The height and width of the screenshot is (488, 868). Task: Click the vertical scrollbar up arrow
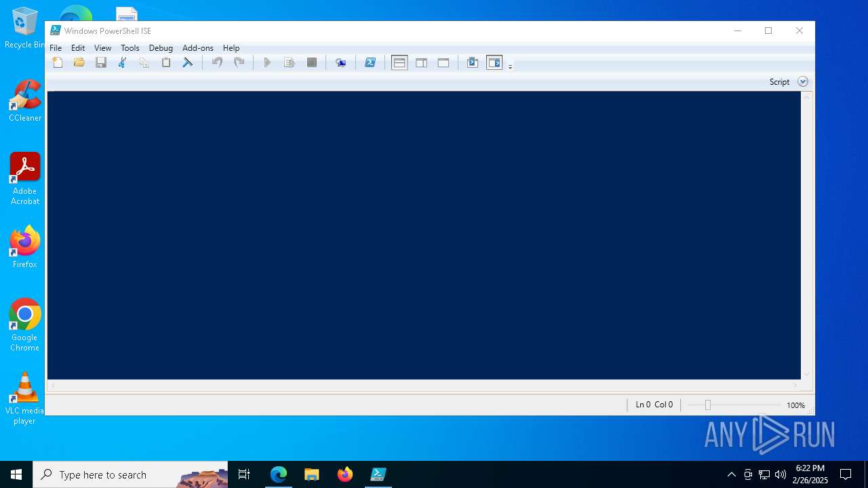[807, 98]
